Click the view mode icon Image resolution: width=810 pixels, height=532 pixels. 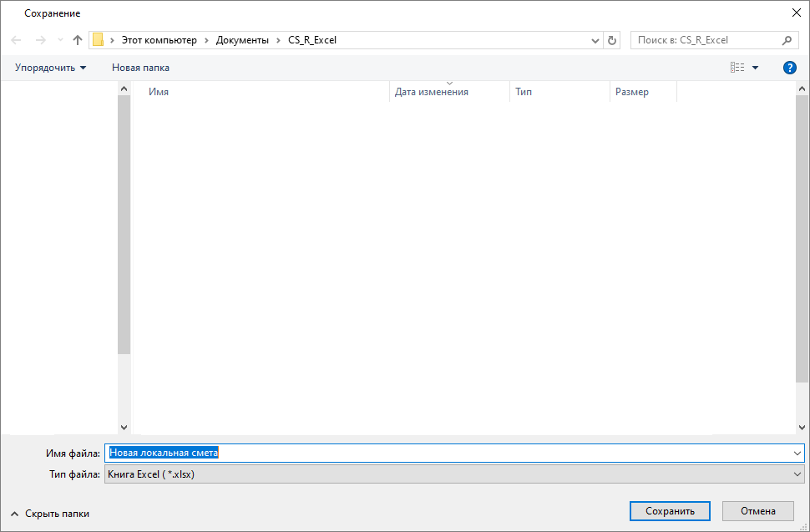coord(737,68)
